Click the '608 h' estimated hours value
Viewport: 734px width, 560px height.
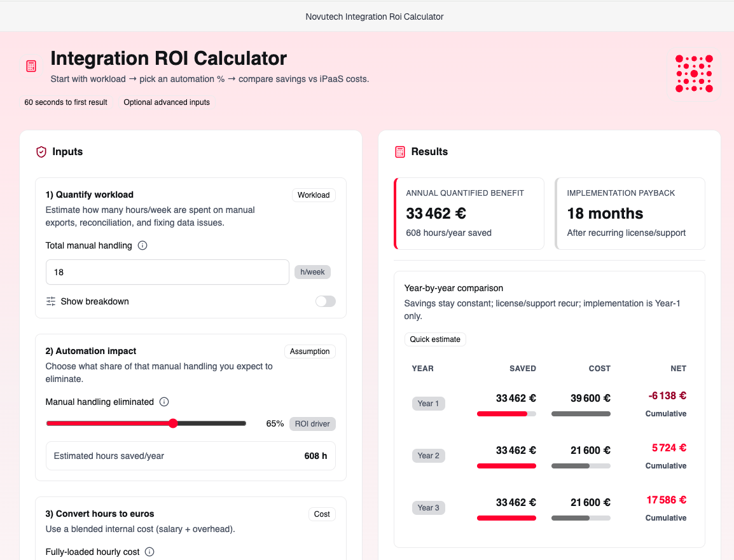[x=315, y=456]
